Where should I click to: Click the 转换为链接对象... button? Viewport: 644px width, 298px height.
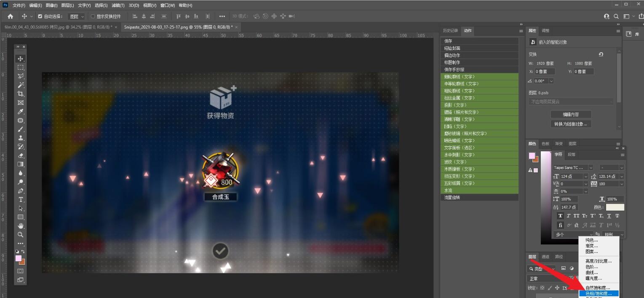tap(571, 124)
